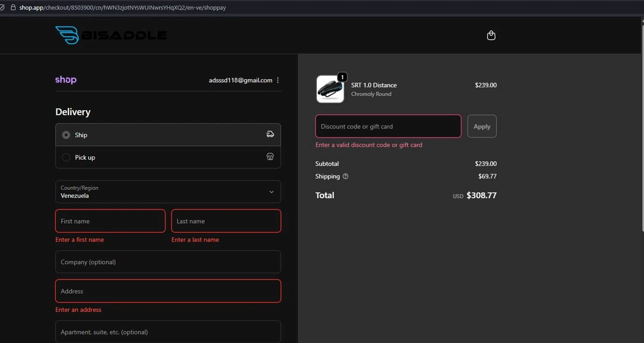
Task: Focus the Address field
Action: click(x=168, y=291)
